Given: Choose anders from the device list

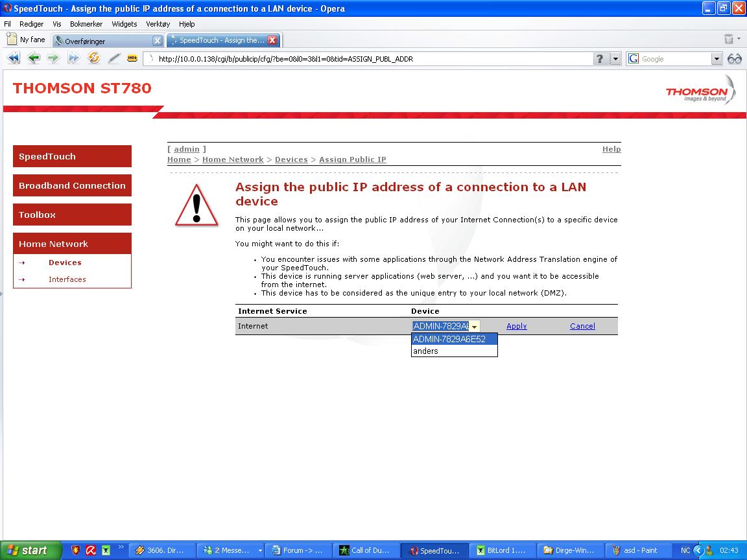Looking at the screenshot, I should (x=455, y=351).
